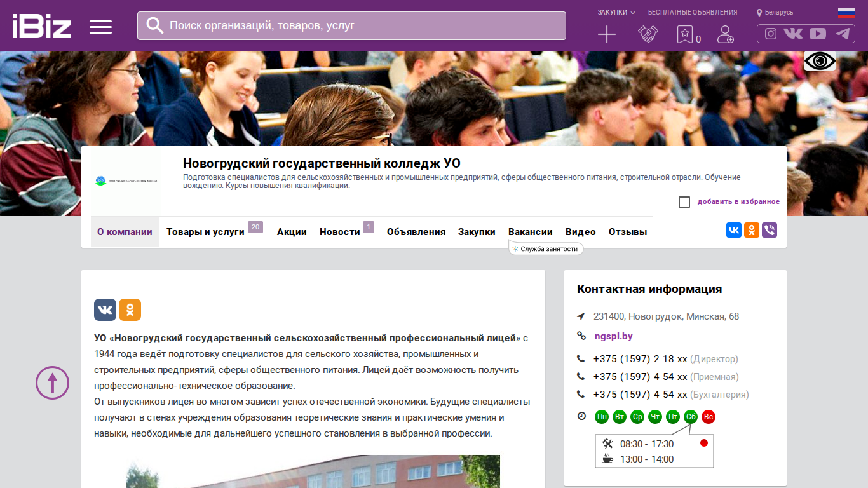Open the 'О компании' tab

click(125, 232)
